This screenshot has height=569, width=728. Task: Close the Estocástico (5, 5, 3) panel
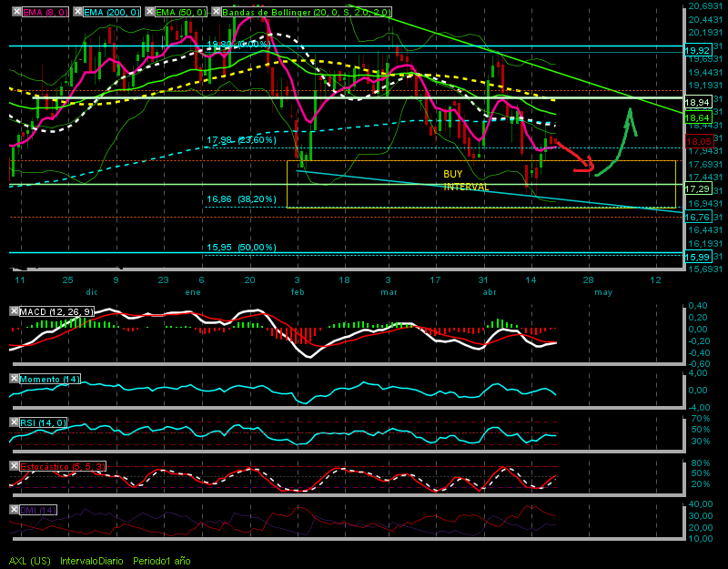[x=14, y=466]
